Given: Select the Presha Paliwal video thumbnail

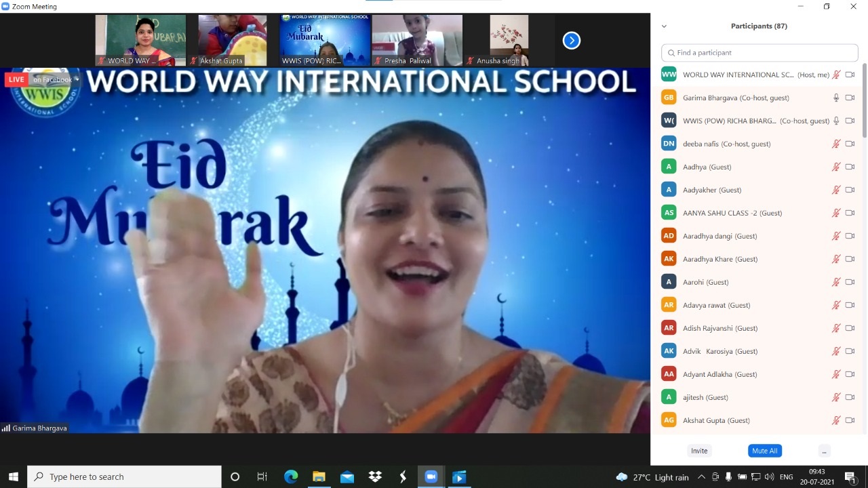Looking at the screenshot, I should (417, 41).
